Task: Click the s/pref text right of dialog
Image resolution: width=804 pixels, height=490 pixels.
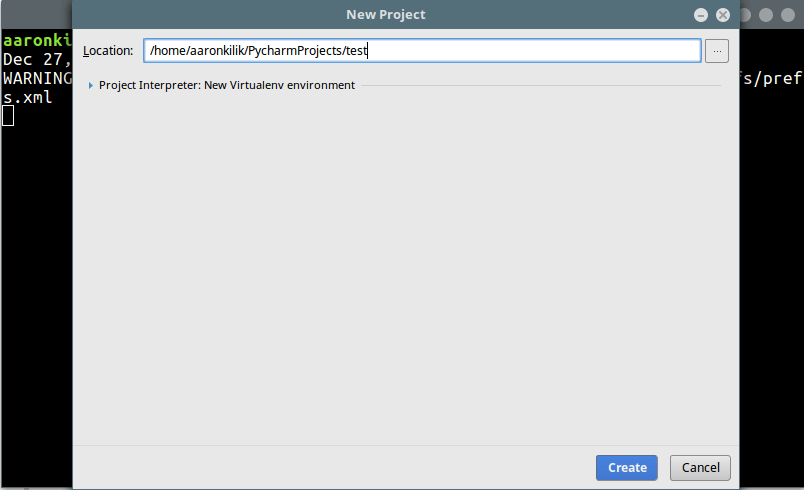Action: tap(771, 78)
